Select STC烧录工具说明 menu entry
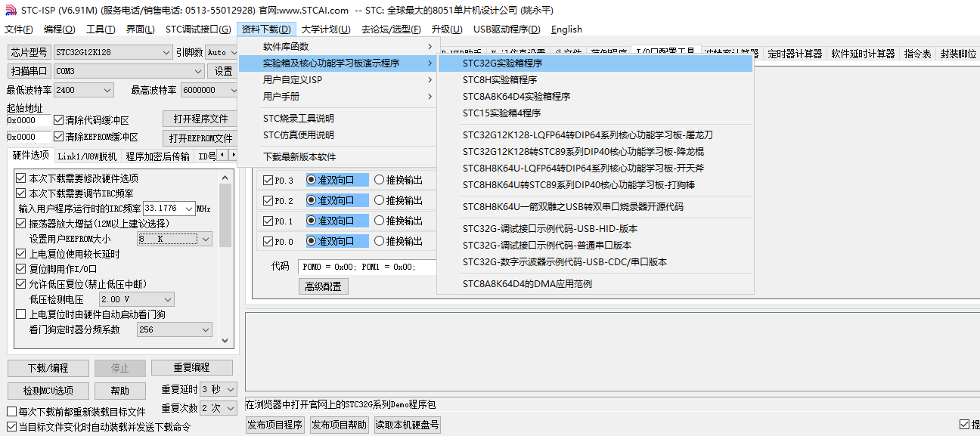The image size is (980, 436). click(337, 119)
